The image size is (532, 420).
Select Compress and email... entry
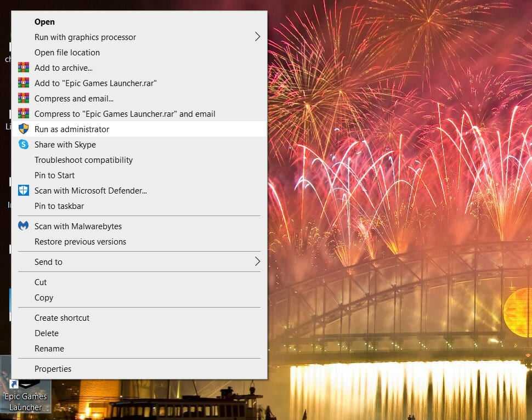coord(139,99)
